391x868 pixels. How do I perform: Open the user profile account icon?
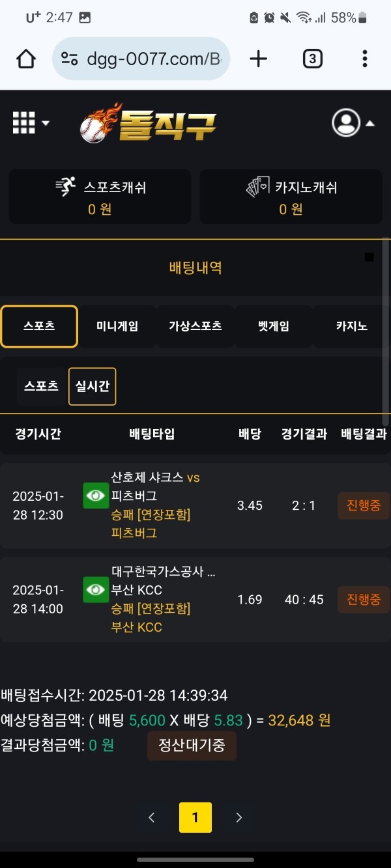(x=345, y=123)
